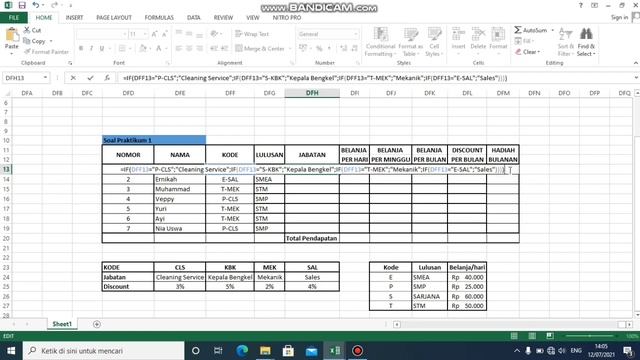Switch to the INSERT tab

click(x=74, y=18)
